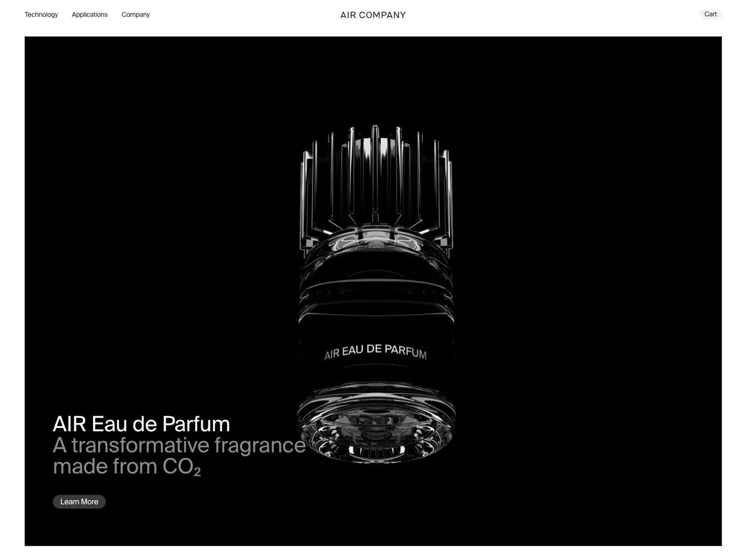This screenshot has width=747, height=560.
Task: Open the Technology menu
Action: [41, 14]
